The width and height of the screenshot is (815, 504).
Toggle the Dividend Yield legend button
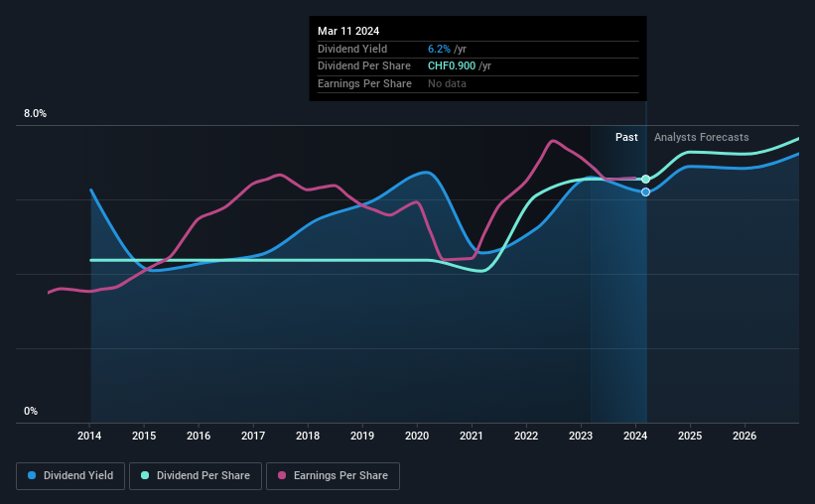point(70,476)
